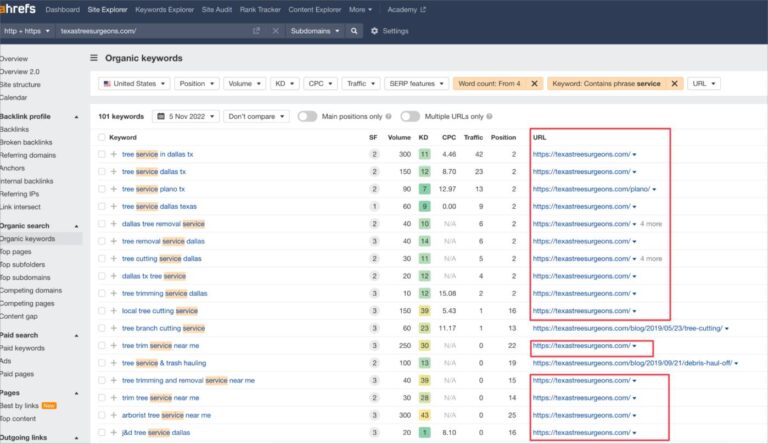The height and width of the screenshot is (444, 768).
Task: Click 4 more for dallas tree removal service
Action: click(x=651, y=224)
